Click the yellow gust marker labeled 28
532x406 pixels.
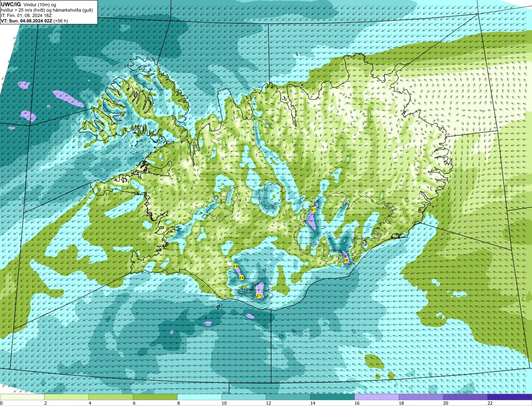(x=346, y=260)
